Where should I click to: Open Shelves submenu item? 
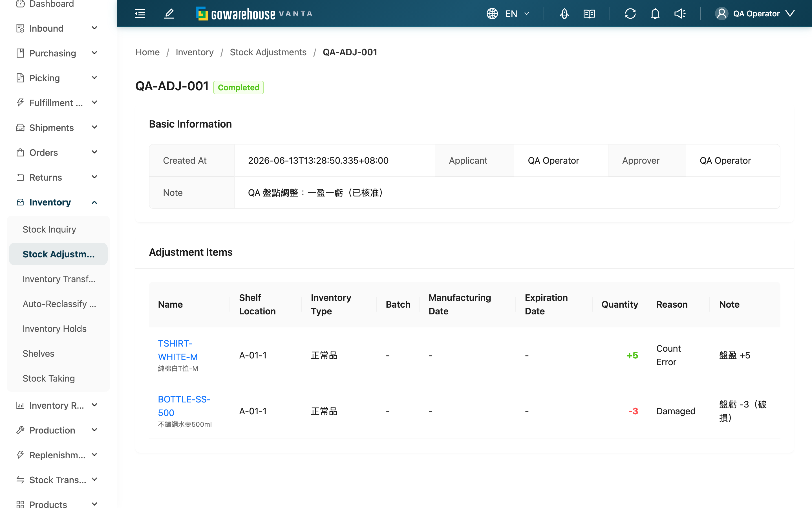58,353
